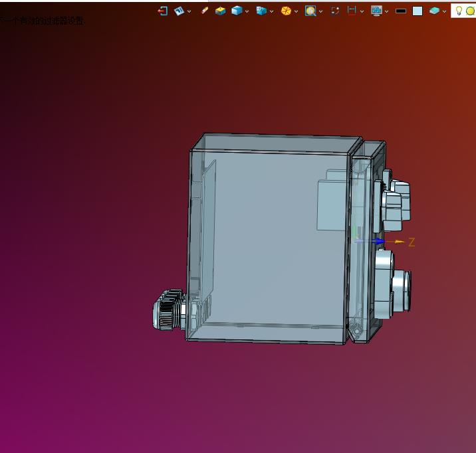Open the monitor display dropdown arrow
This screenshot has width=476, height=453.
tap(386, 11)
